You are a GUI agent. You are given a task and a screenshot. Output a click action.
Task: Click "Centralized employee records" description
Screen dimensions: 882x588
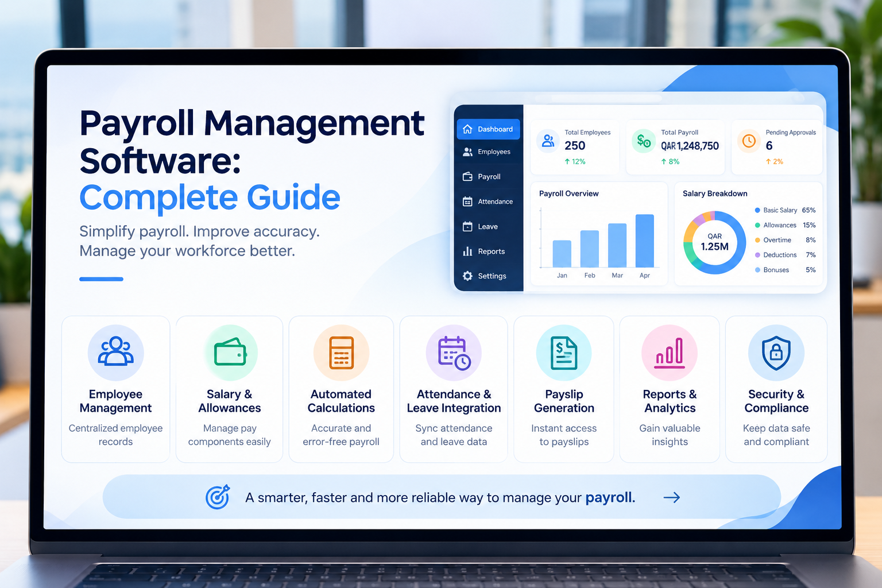[115, 435]
